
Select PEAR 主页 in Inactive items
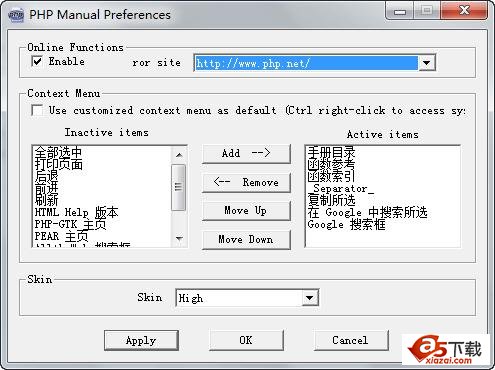click(61, 236)
